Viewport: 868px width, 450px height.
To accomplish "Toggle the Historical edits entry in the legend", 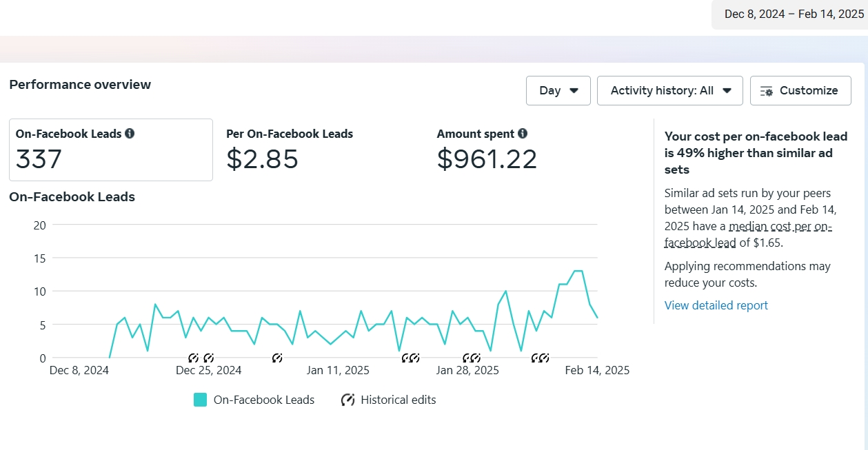I will click(398, 400).
